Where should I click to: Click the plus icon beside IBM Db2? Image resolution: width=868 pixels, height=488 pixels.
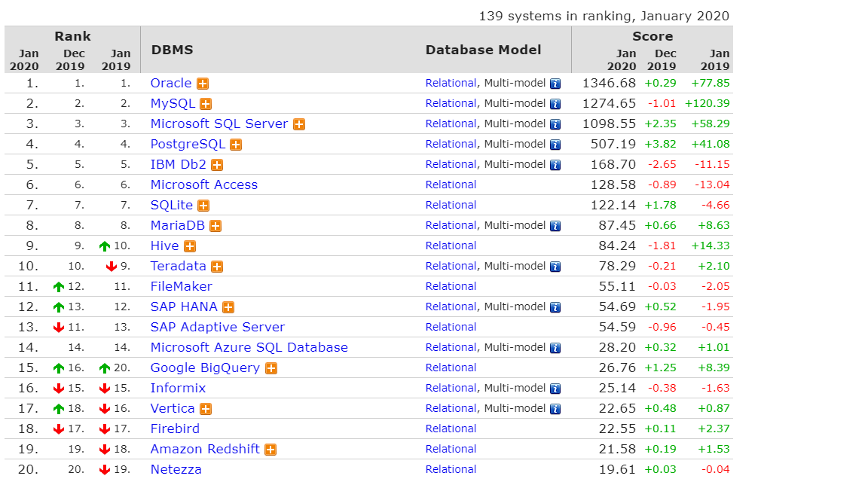coord(218,165)
